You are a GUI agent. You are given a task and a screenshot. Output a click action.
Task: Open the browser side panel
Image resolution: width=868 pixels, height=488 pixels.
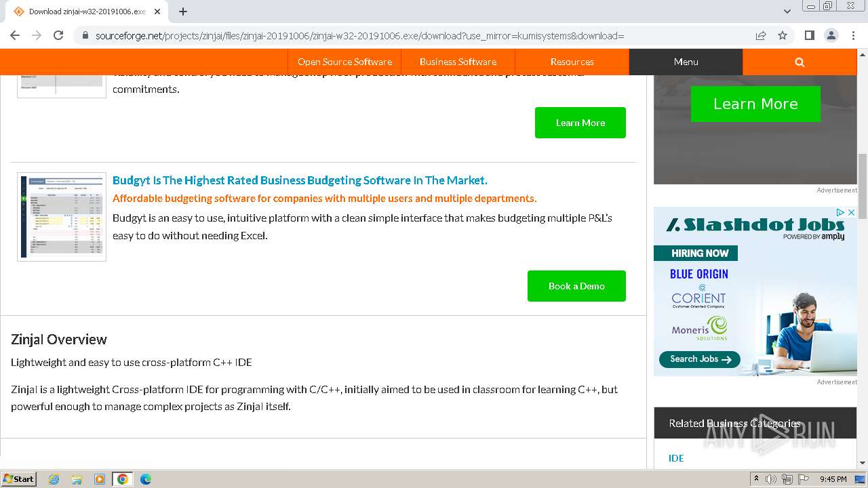809,35
